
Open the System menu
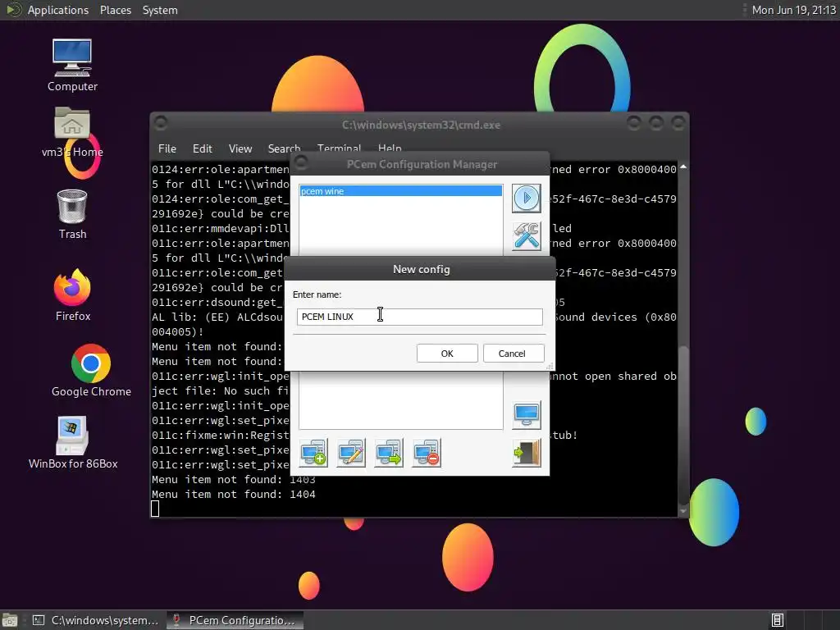tap(160, 10)
